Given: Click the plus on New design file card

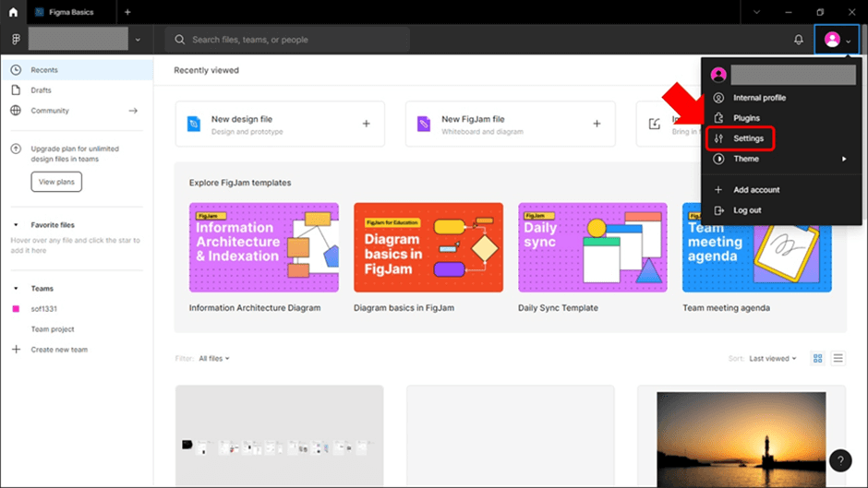Looking at the screenshot, I should [x=367, y=124].
